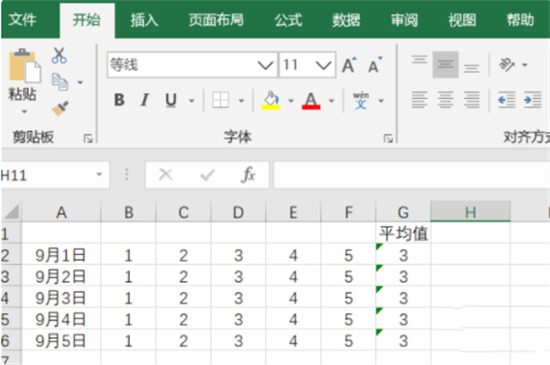Select column A header
550x365 pixels.
61,212
